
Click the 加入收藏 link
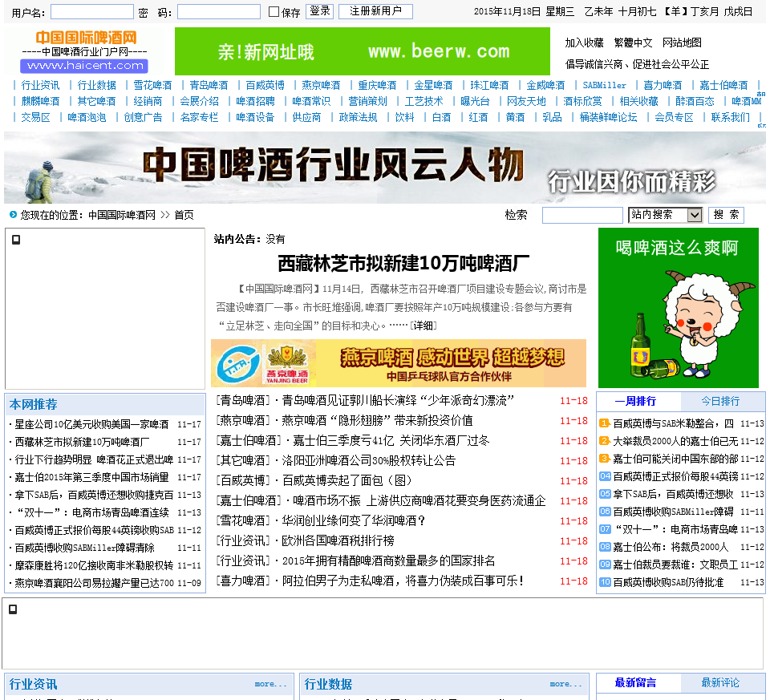tap(584, 42)
